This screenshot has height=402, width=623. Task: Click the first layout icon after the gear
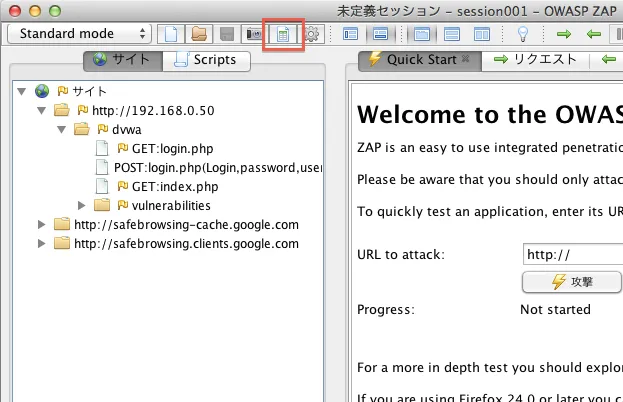point(350,34)
